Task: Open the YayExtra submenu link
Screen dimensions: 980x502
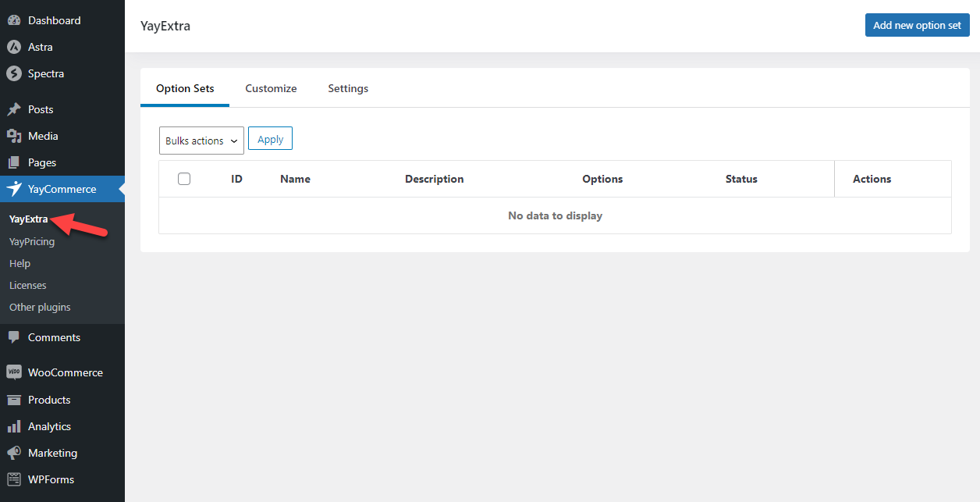Action: tap(28, 219)
